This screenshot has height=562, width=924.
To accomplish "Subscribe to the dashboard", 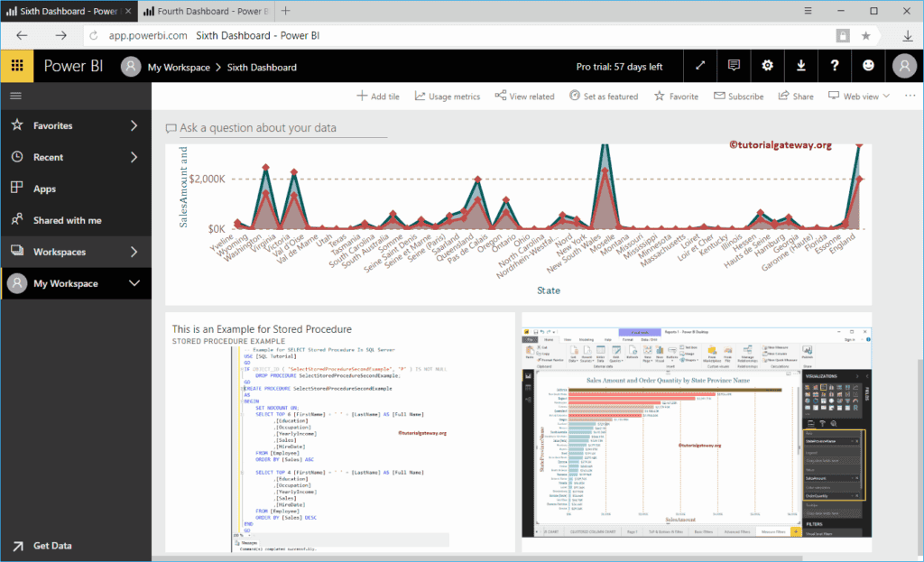I will pyautogui.click(x=738, y=96).
